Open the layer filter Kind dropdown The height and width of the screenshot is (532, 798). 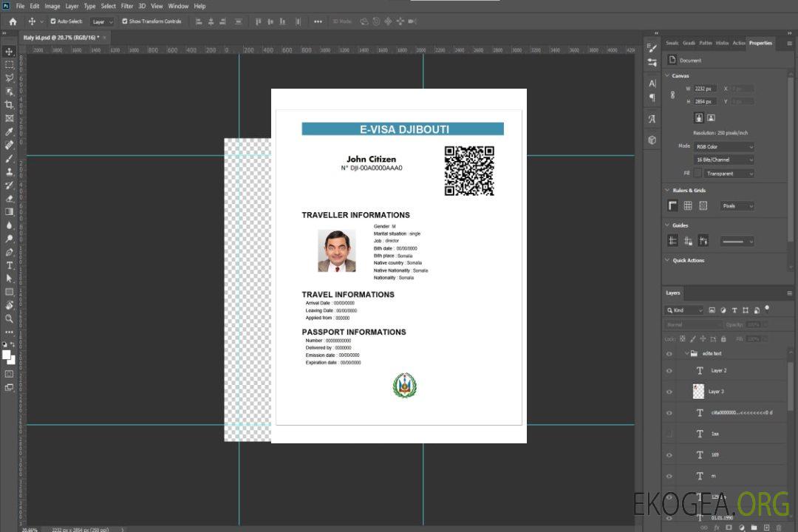[684, 310]
